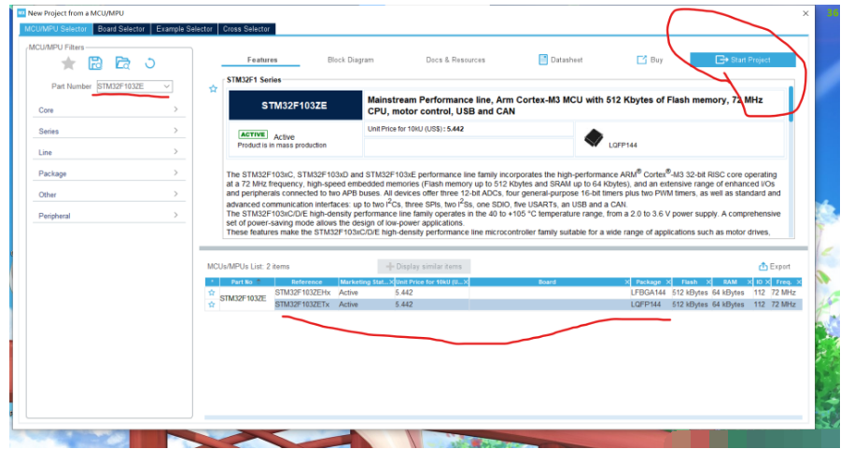Sort by Freq. column header
This screenshot has width=868, height=463.
pyautogui.click(x=786, y=282)
